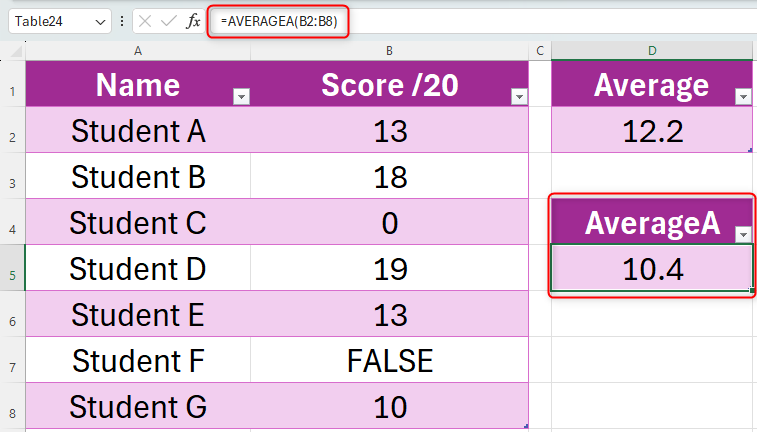Select column C header
Screen dimensions: 757x432
[540, 51]
